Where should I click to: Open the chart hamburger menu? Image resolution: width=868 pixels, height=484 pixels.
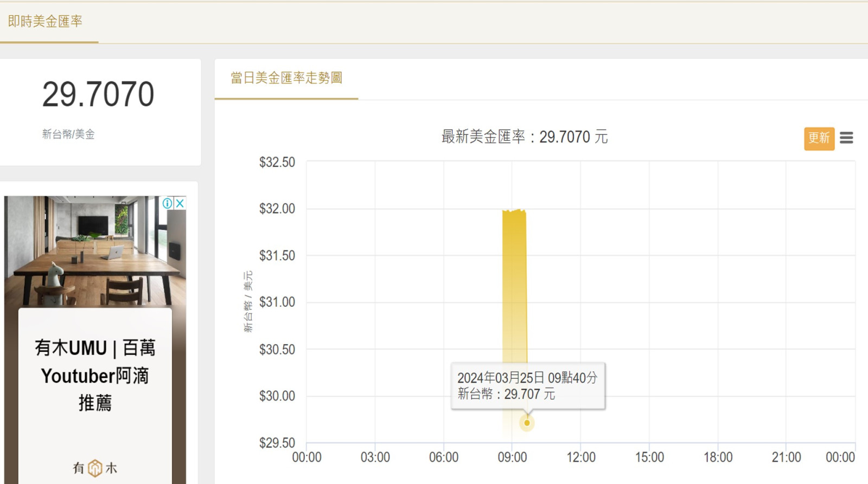point(846,138)
